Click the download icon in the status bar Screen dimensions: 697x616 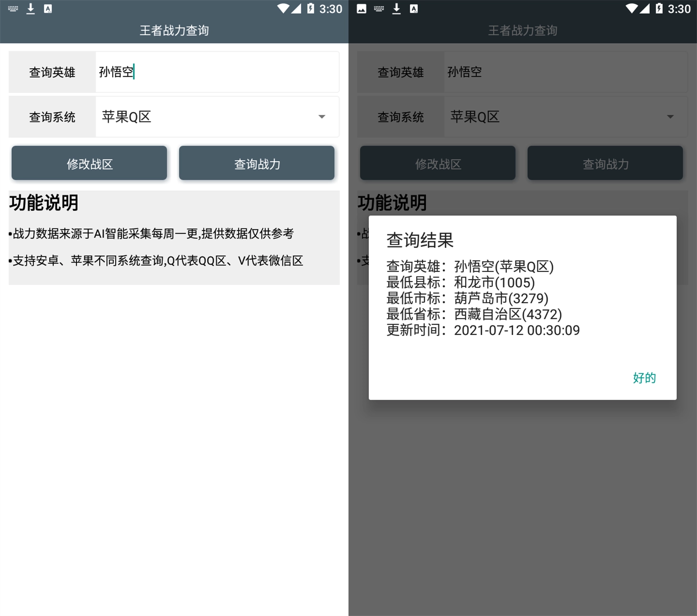tap(30, 9)
